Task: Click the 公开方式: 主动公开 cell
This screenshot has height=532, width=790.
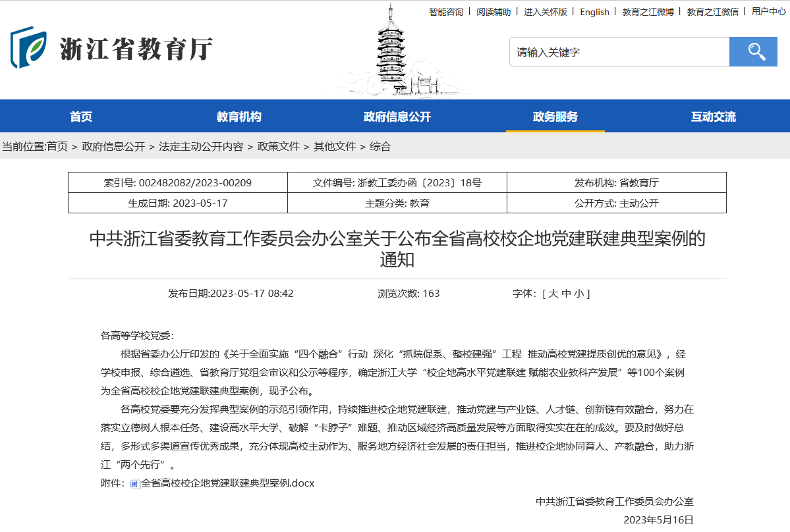Action: (x=617, y=203)
